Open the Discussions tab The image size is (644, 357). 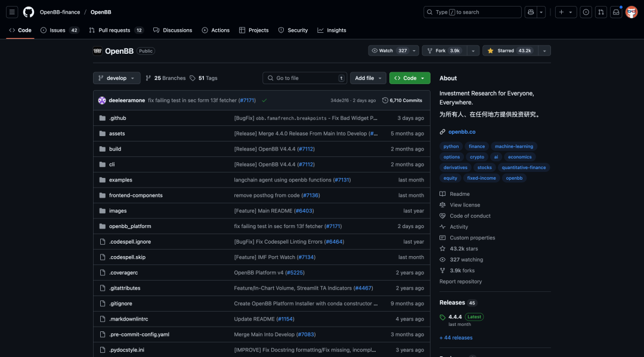(172, 30)
